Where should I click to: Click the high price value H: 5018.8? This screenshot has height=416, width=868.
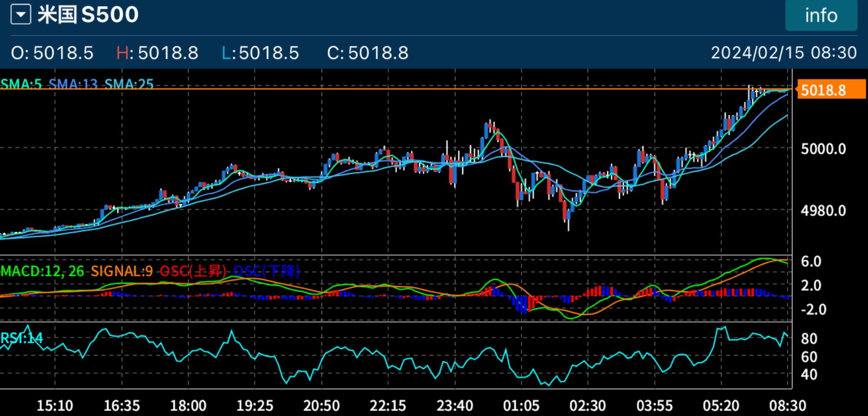point(157,53)
